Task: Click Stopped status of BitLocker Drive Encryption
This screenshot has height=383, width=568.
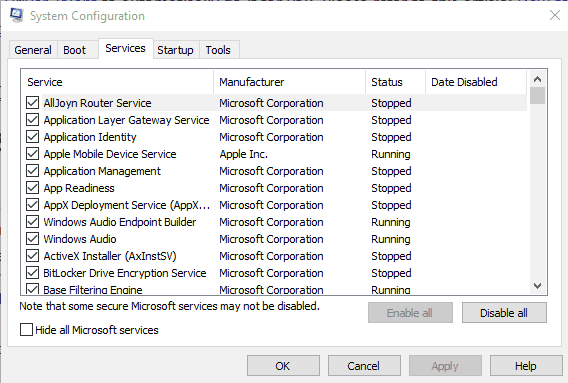Action: click(391, 273)
